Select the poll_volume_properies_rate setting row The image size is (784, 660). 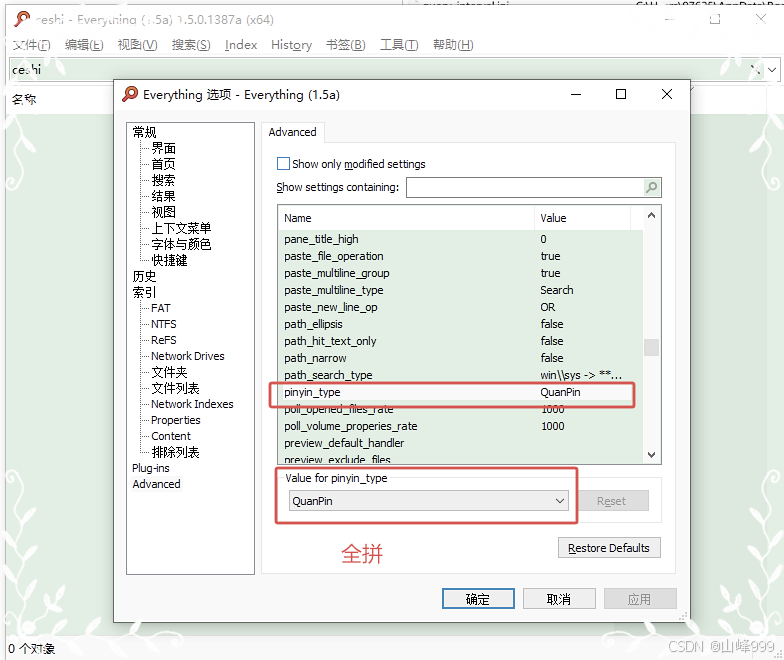coord(460,426)
